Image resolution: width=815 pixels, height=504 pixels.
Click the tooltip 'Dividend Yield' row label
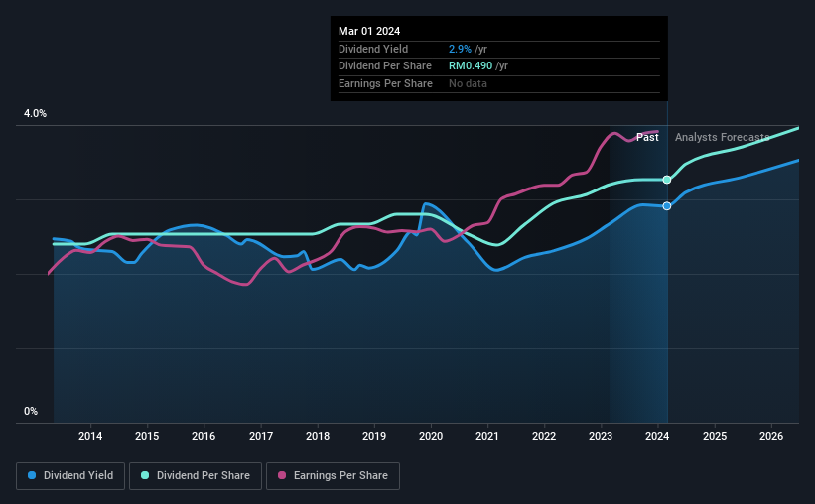(x=373, y=49)
